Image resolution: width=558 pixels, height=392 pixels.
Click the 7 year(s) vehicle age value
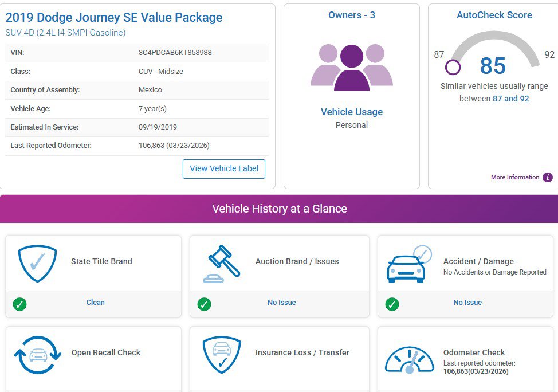pyautogui.click(x=152, y=108)
